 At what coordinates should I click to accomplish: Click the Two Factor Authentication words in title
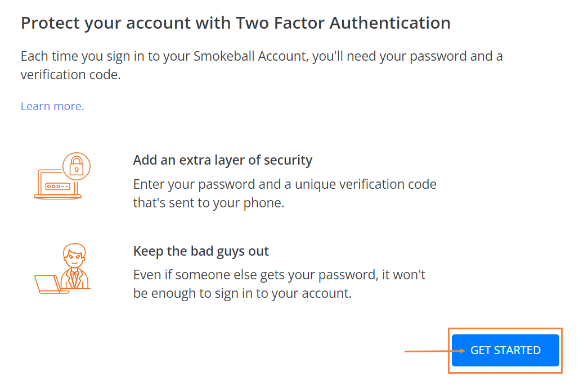tap(343, 23)
